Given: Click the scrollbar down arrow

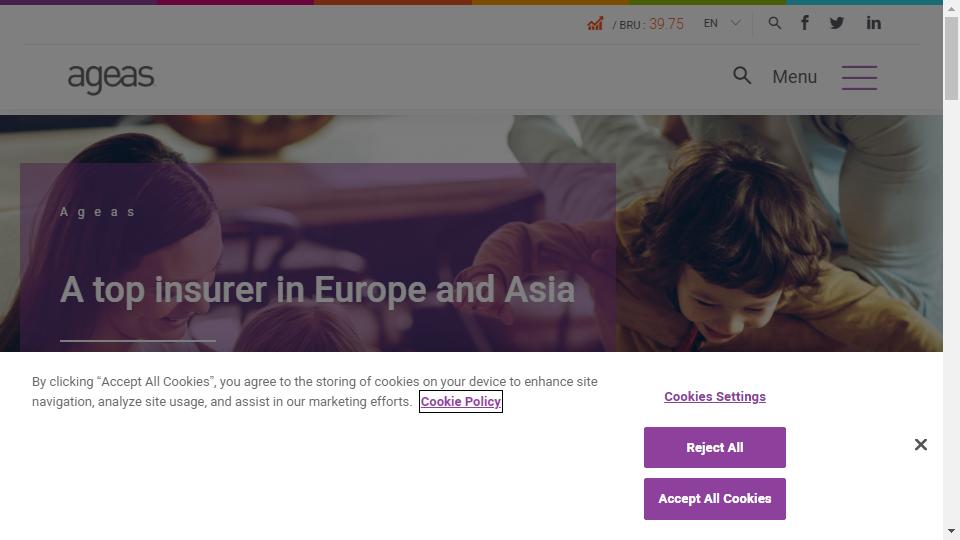Looking at the screenshot, I should click(x=951, y=531).
